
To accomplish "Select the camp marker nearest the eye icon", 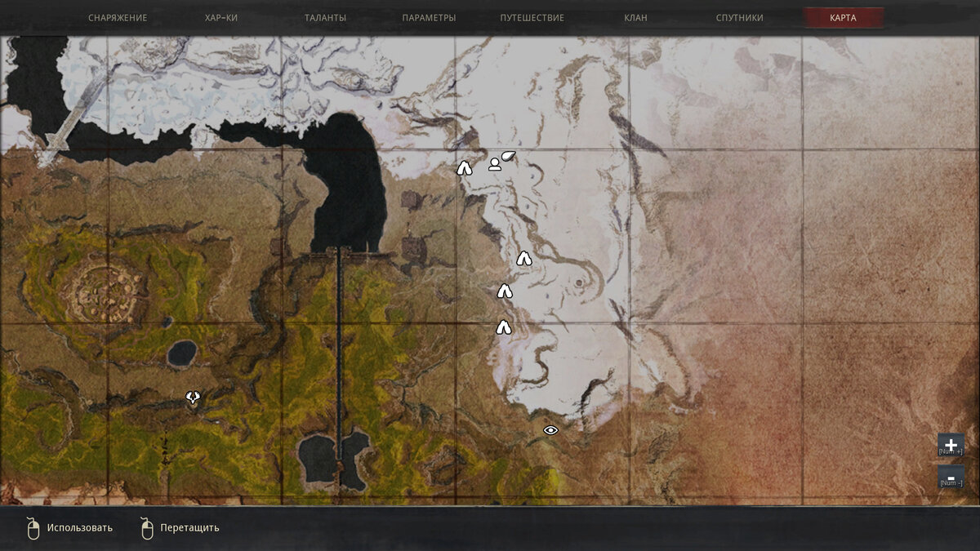I will pos(504,327).
